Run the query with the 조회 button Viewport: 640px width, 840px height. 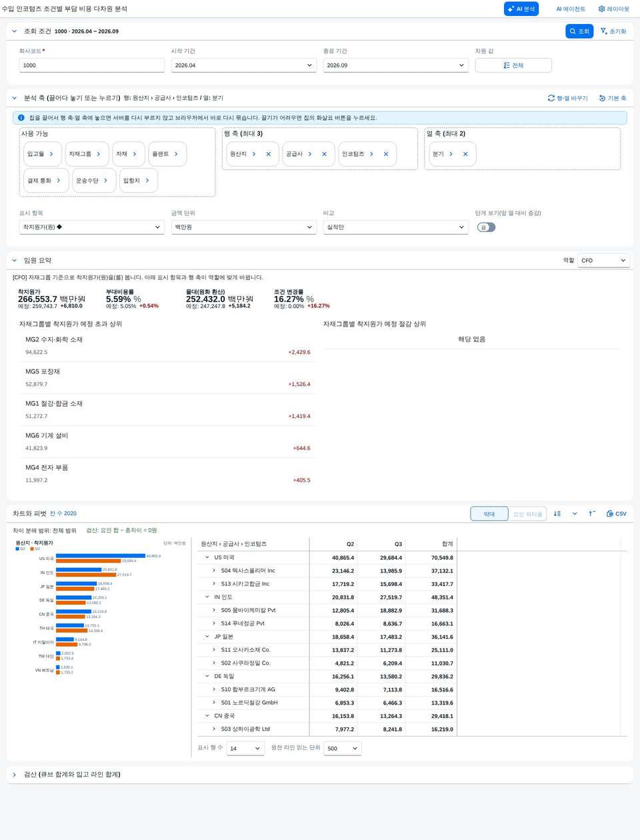[x=579, y=31]
